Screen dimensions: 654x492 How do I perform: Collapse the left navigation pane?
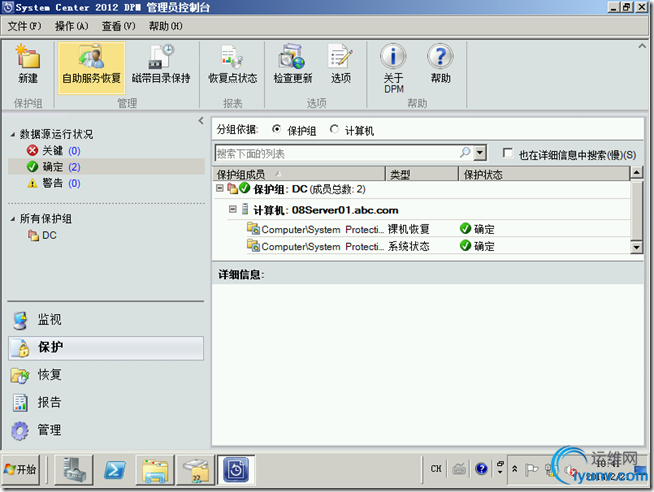201,121
